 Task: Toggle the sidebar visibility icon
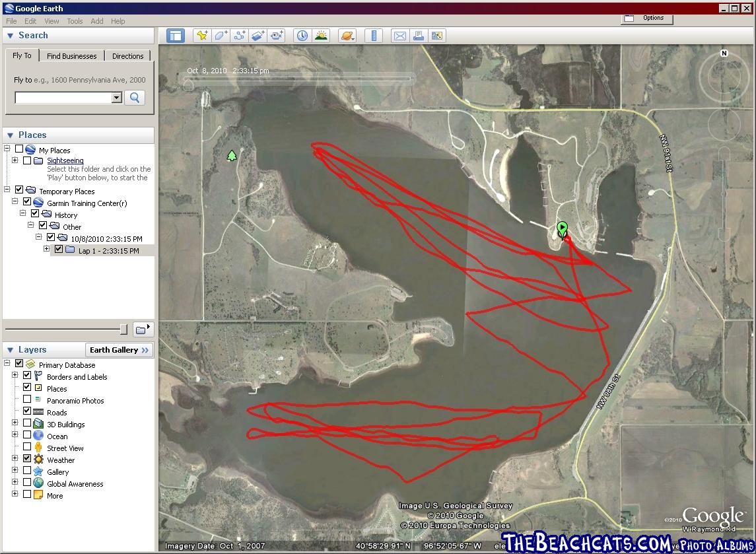click(176, 36)
